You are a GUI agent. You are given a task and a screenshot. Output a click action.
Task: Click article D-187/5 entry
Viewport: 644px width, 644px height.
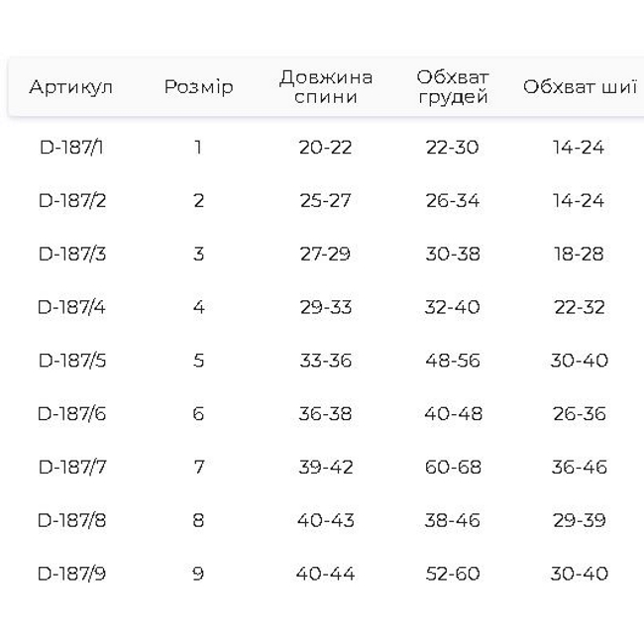(x=72, y=361)
